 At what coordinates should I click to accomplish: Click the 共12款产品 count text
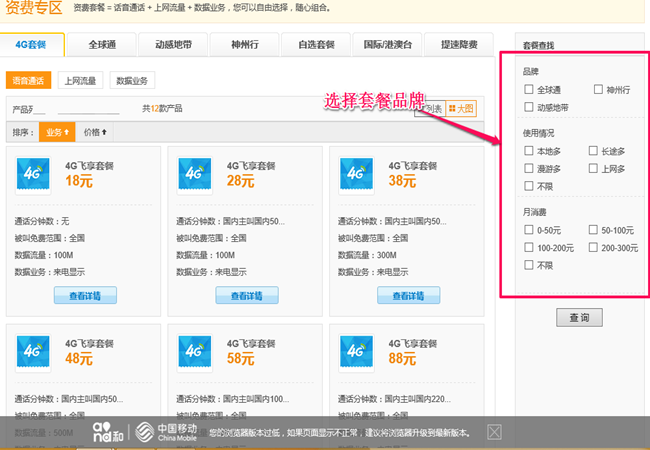pyautogui.click(x=162, y=109)
